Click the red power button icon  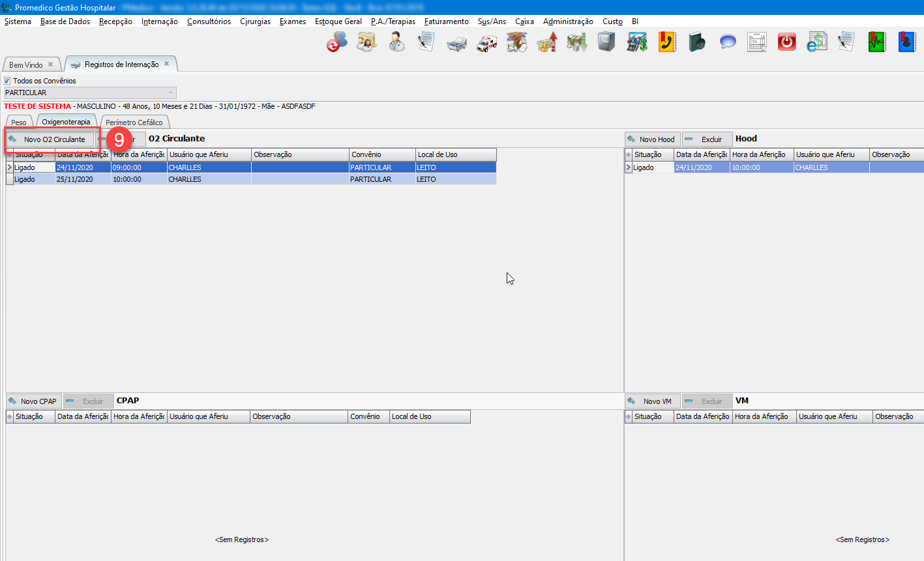tap(787, 43)
